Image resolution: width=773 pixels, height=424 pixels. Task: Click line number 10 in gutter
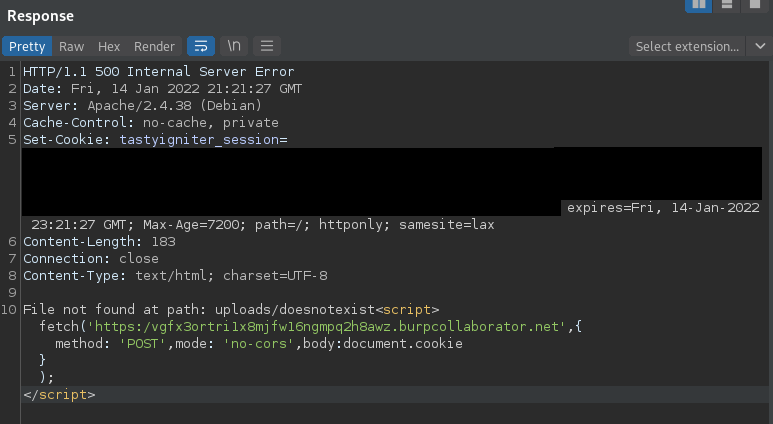tap(9, 310)
